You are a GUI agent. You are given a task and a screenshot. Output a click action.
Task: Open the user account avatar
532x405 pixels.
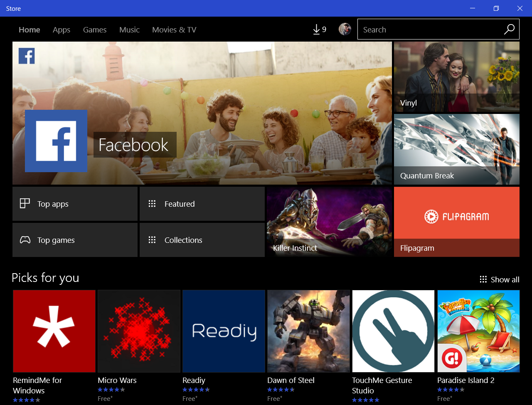click(345, 29)
